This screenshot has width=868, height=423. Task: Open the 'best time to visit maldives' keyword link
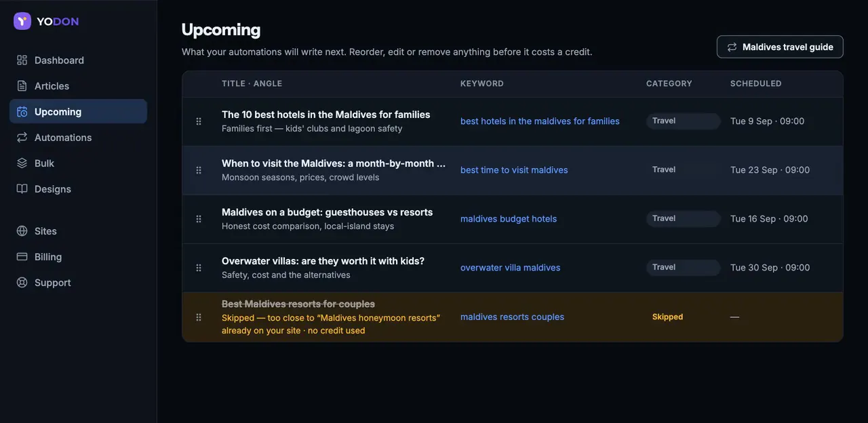coord(514,170)
